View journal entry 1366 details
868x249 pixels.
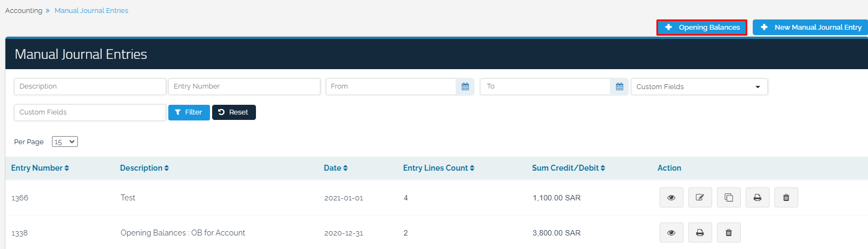click(671, 198)
